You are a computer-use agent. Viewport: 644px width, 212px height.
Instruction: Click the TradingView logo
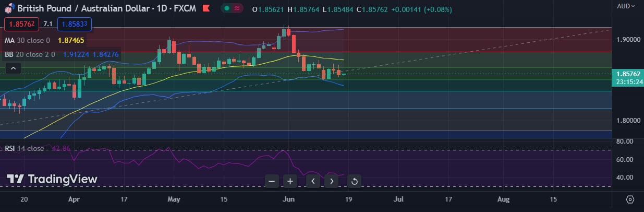click(x=52, y=179)
